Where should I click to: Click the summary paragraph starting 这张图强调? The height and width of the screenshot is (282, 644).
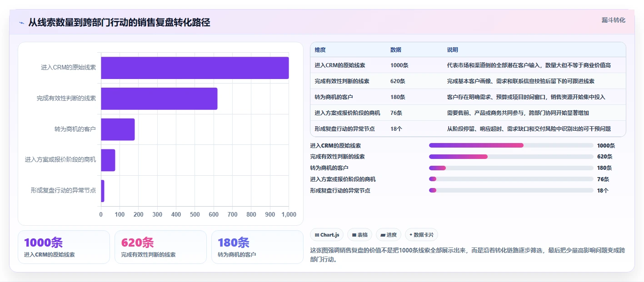(x=468, y=256)
